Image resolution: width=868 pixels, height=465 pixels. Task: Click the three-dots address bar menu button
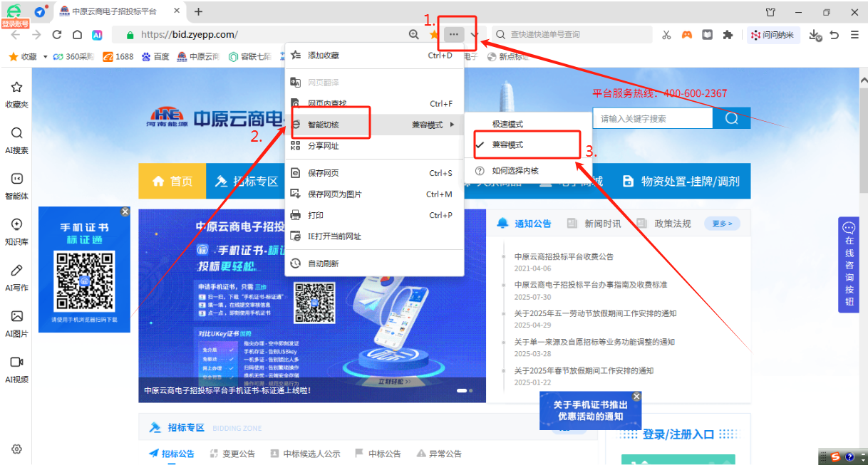(x=453, y=35)
